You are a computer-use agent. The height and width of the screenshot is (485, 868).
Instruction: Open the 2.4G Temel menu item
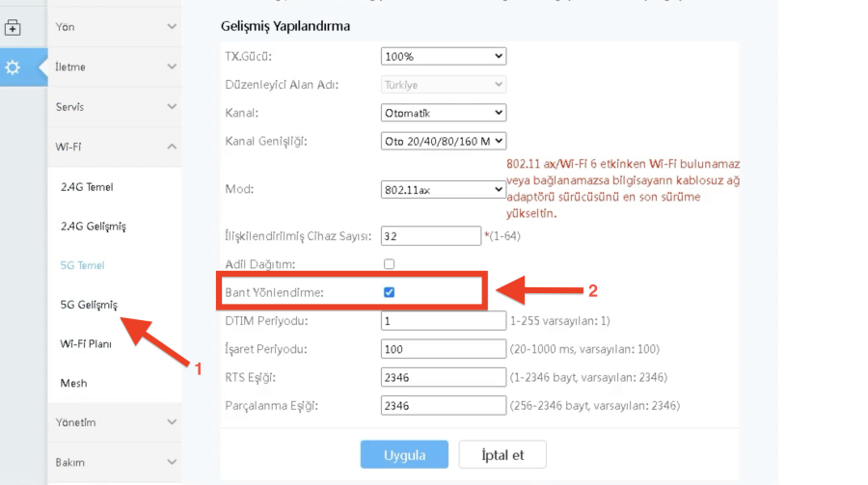87,187
